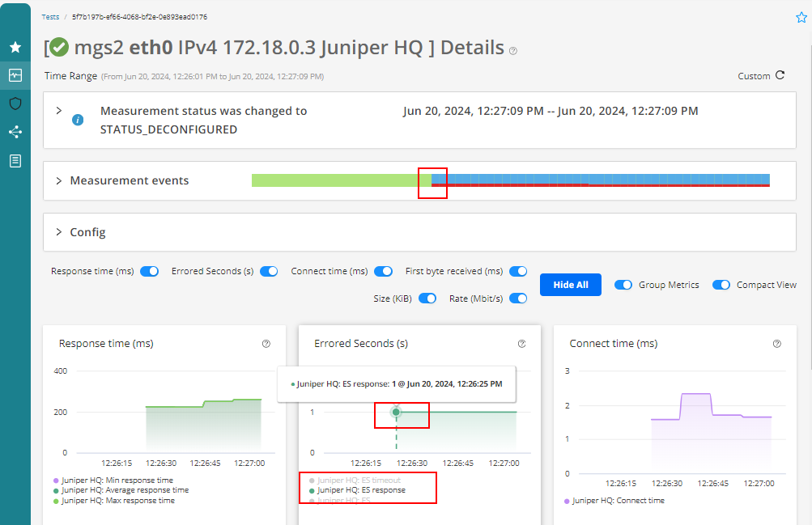812x525 pixels.
Task: Toggle the Group Metrics switch
Action: 623,285
